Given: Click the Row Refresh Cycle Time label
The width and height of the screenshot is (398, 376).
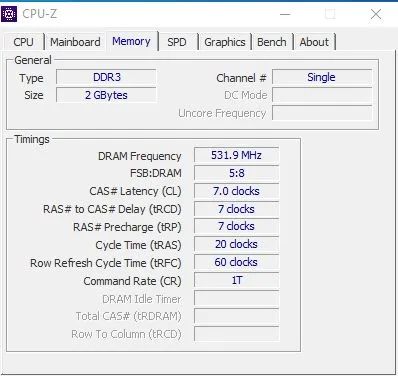Looking at the screenshot, I should pos(106,263).
